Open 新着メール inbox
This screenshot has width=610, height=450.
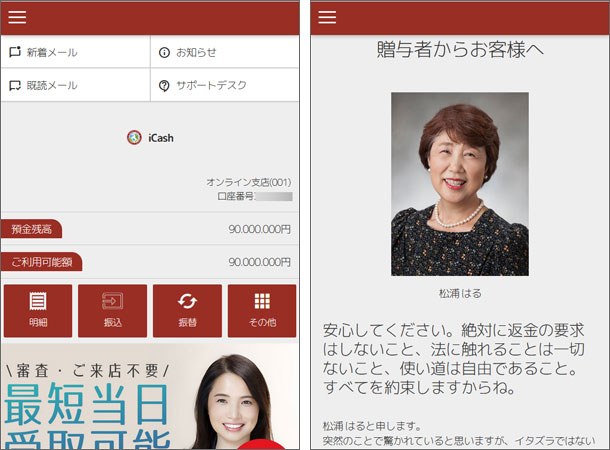pyautogui.click(x=51, y=52)
